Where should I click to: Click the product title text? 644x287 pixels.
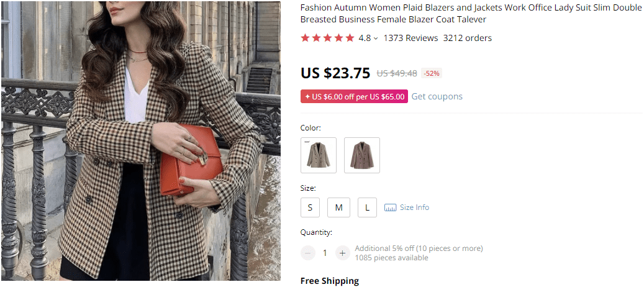pyautogui.click(x=471, y=13)
